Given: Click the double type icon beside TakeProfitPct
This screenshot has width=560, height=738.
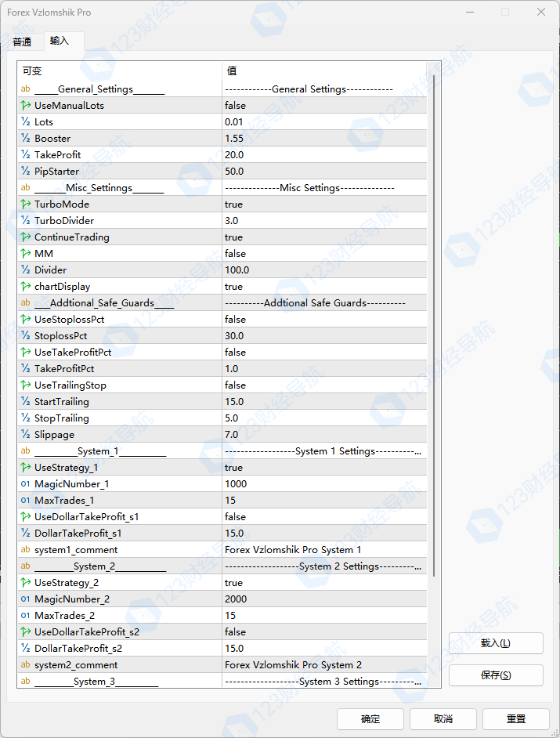Looking at the screenshot, I should [x=25, y=369].
